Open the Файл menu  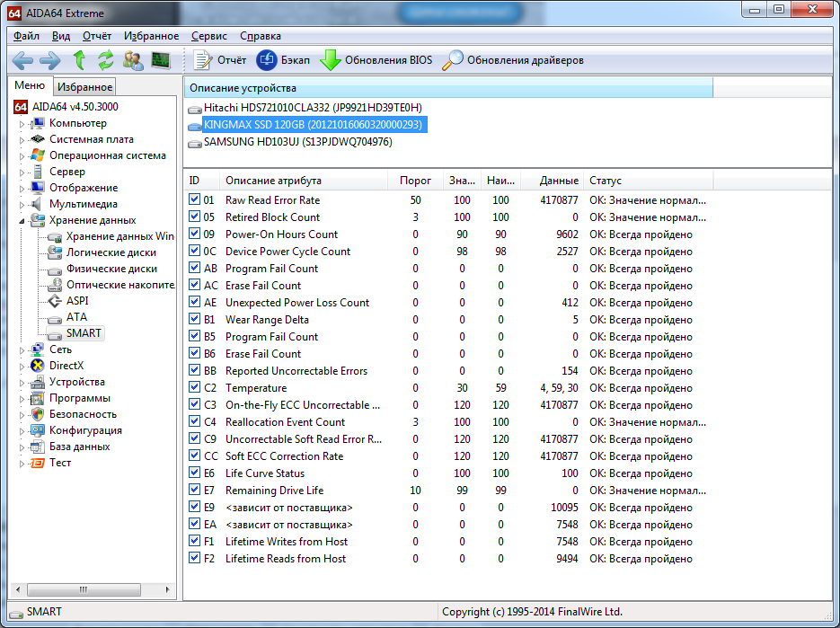click(26, 36)
